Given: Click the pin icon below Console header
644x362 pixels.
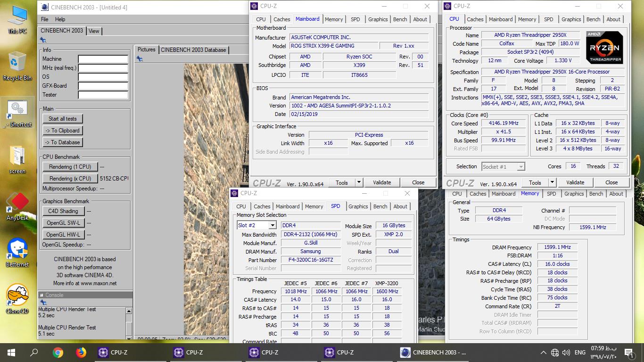Looking at the screenshot, I should (43, 303).
